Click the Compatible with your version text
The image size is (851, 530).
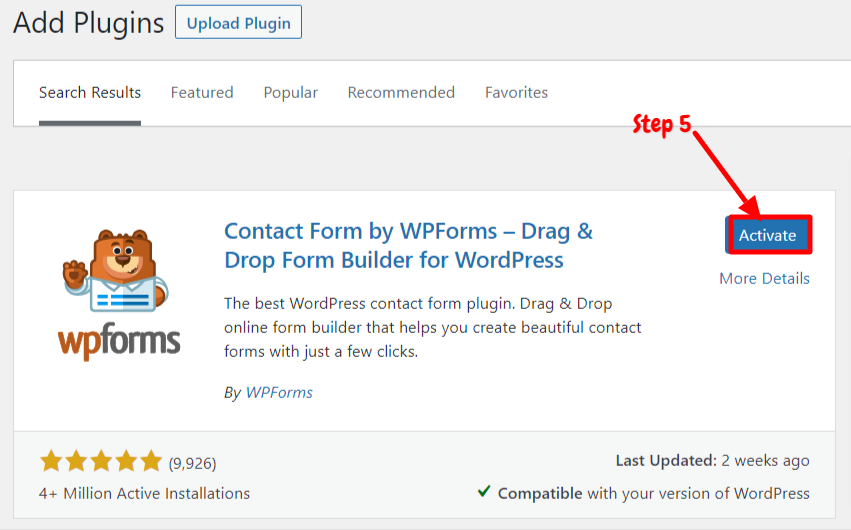[653, 493]
